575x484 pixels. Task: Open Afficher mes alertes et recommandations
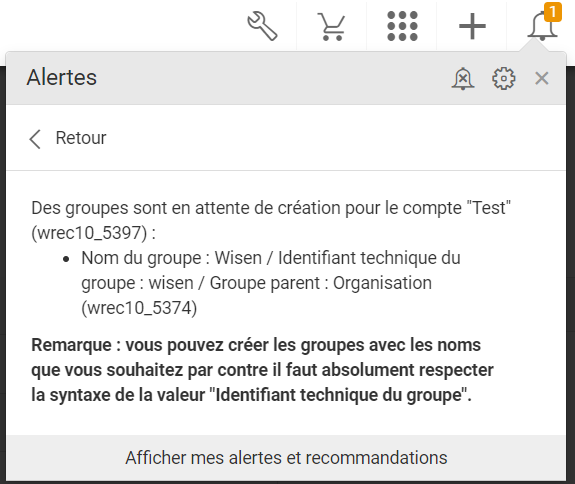click(286, 458)
